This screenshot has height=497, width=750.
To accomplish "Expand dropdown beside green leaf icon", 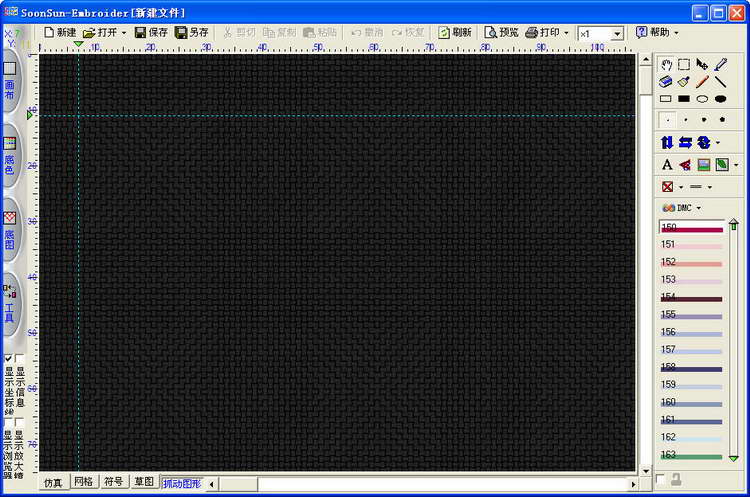I will (x=736, y=165).
